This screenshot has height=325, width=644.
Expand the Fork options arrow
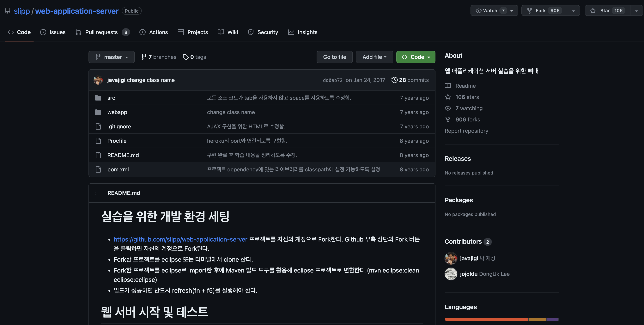[573, 11]
